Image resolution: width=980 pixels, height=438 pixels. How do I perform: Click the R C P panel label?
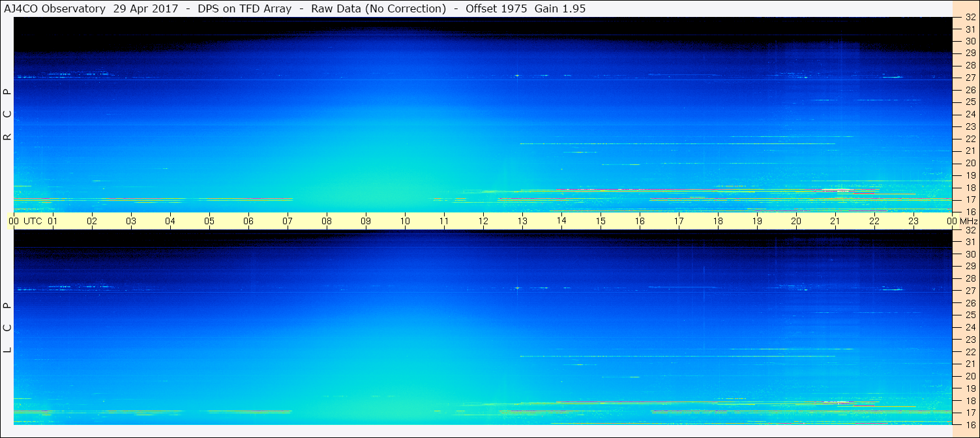tap(7, 115)
